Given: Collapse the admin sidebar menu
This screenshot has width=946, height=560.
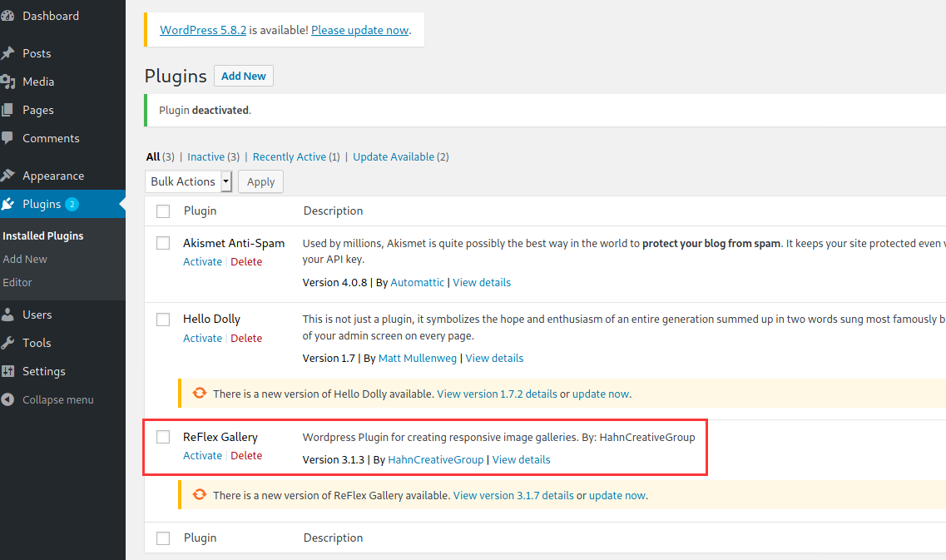Looking at the screenshot, I should [12, 399].
